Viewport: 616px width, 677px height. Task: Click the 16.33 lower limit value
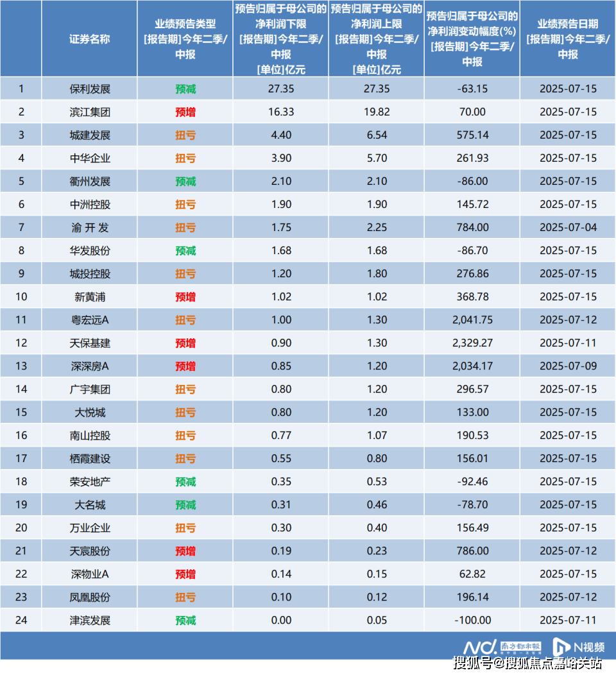click(x=280, y=112)
